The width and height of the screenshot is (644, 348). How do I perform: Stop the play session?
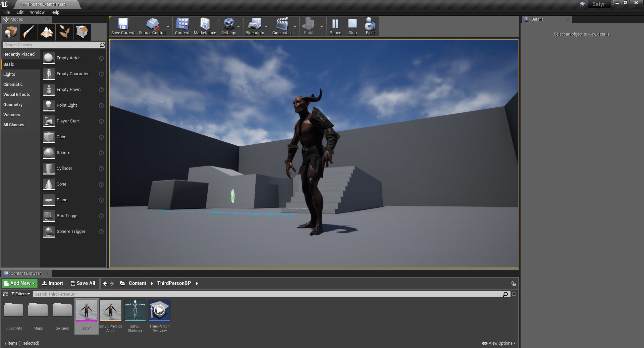point(353,24)
